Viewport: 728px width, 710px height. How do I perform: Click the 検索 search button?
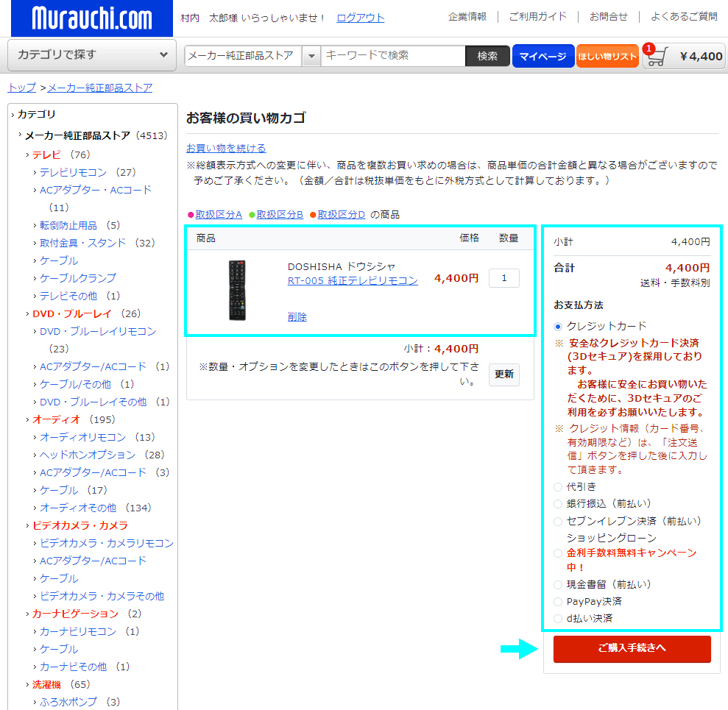tap(487, 56)
